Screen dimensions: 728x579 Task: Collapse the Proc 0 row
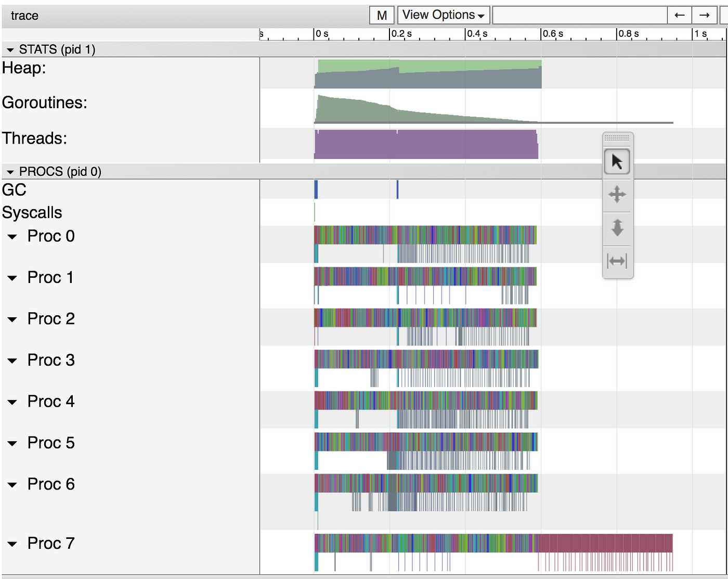pyautogui.click(x=12, y=237)
